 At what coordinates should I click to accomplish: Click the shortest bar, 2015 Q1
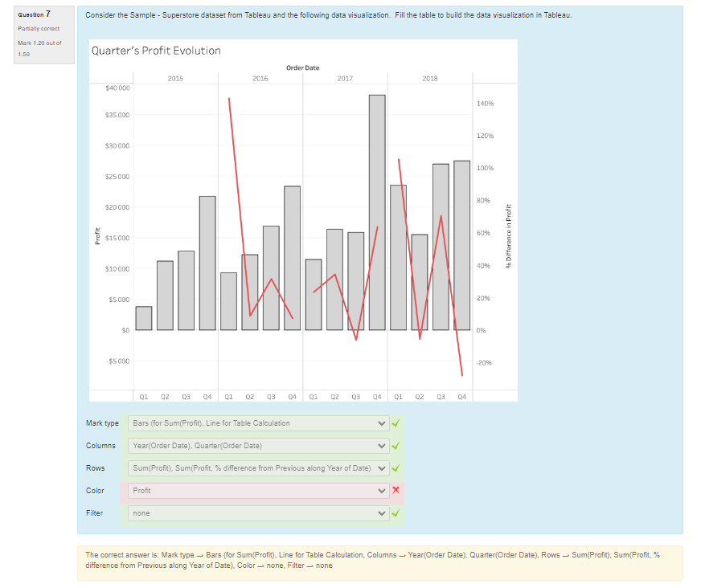click(143, 318)
